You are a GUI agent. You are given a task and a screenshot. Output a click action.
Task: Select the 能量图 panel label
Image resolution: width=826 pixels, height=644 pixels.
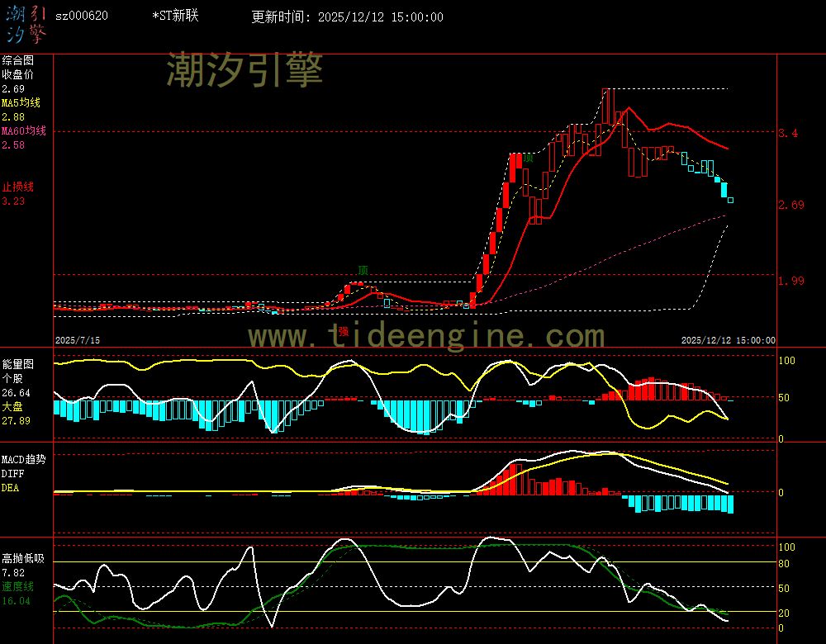coord(17,364)
